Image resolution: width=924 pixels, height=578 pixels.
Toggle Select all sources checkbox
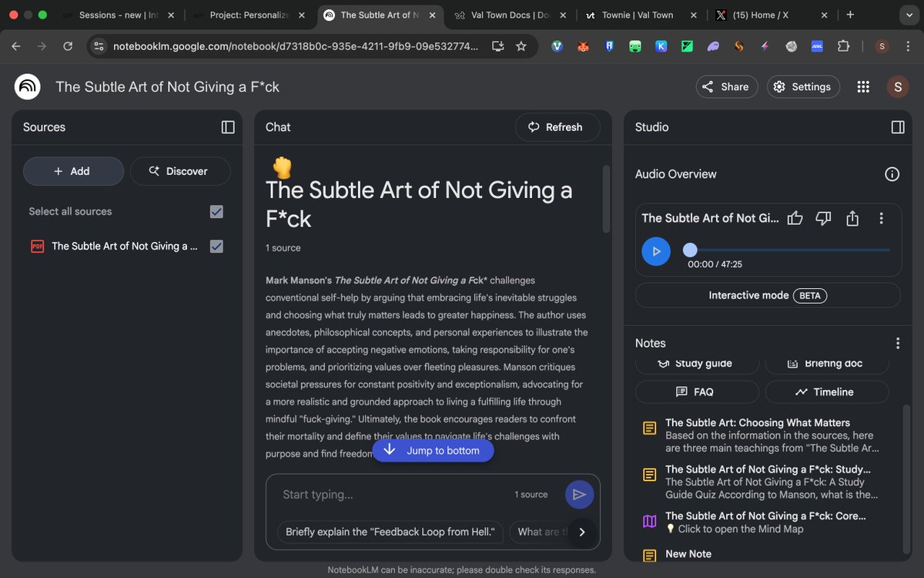pos(216,211)
